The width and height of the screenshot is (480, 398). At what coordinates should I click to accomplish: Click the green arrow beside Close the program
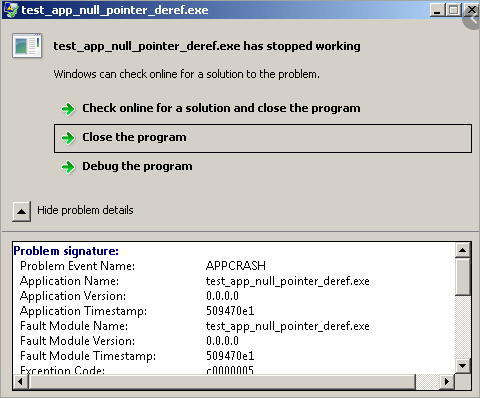[x=68, y=138]
